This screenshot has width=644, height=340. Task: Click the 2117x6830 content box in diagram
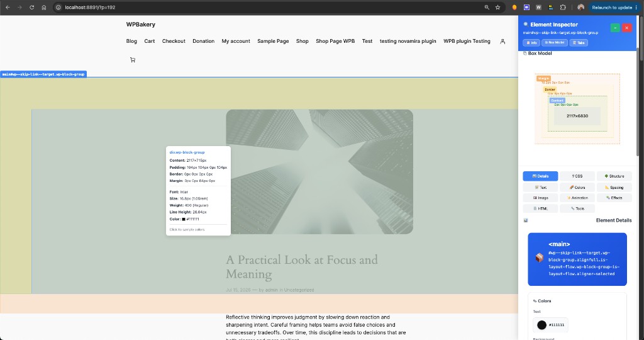(x=577, y=116)
